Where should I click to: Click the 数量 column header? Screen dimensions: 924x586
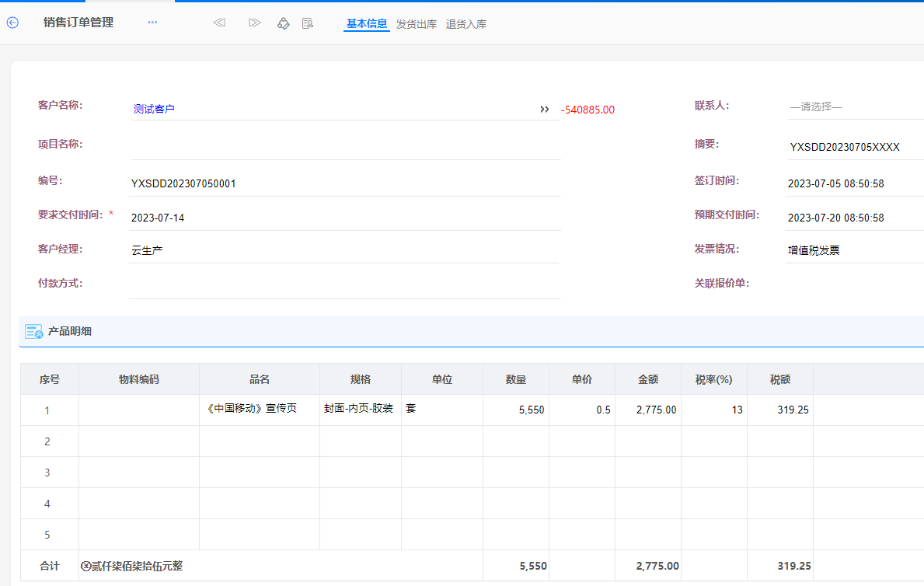(x=516, y=379)
